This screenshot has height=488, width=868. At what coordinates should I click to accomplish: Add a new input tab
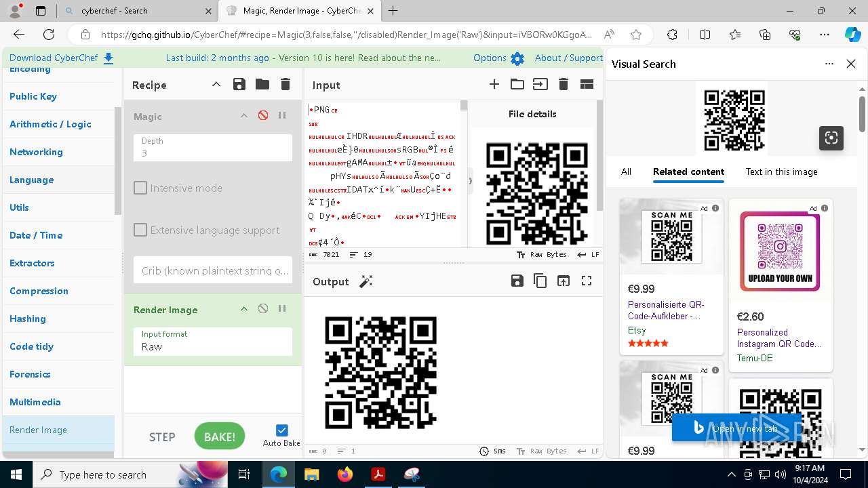click(494, 84)
